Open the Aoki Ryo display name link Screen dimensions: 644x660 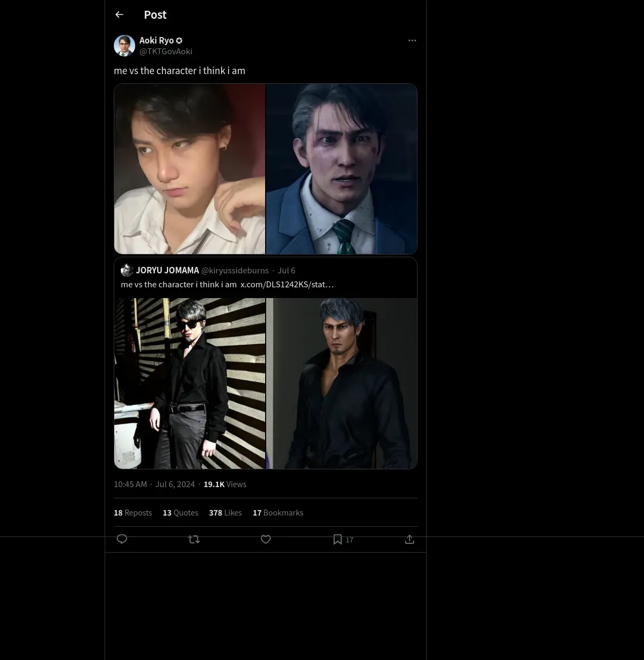(x=157, y=40)
